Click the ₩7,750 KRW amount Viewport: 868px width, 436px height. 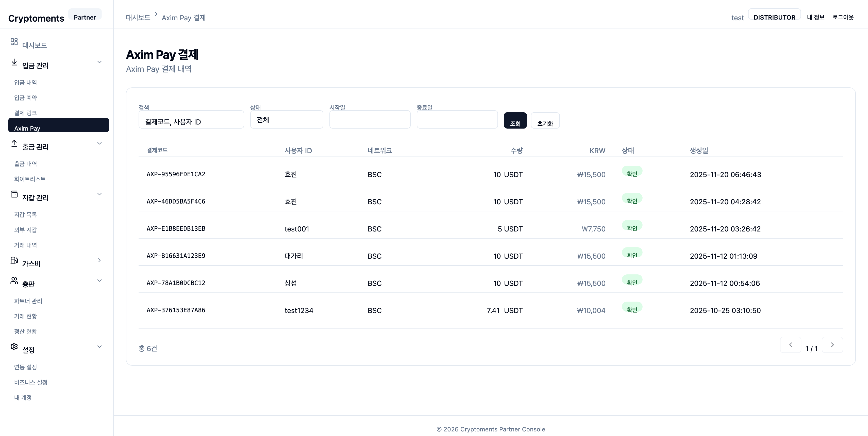click(x=594, y=229)
